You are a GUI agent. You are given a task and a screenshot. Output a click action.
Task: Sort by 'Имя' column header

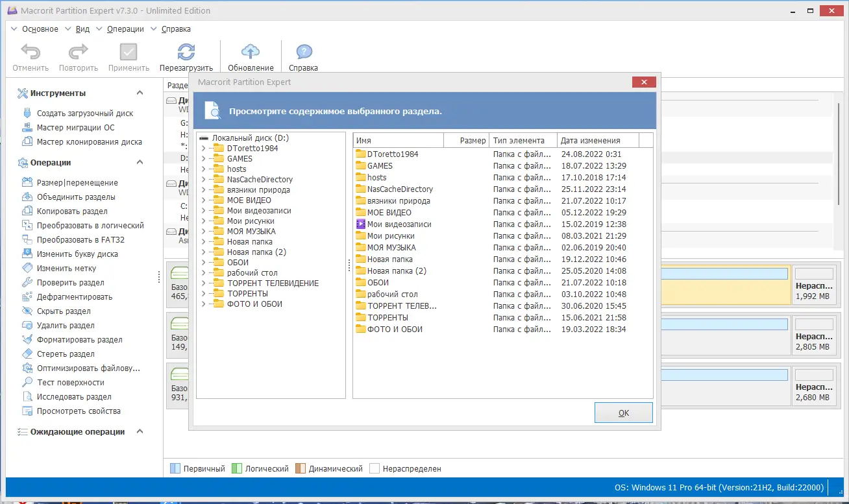click(398, 140)
